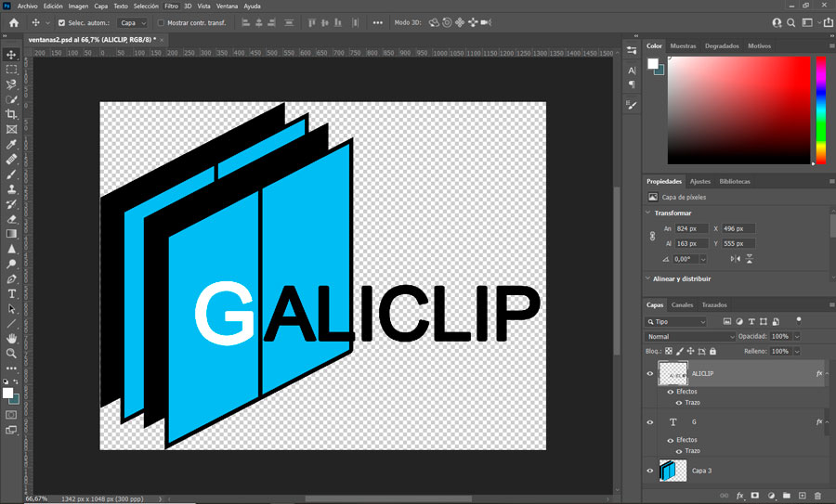
Task: Click the new group folder icon
Action: click(x=787, y=496)
